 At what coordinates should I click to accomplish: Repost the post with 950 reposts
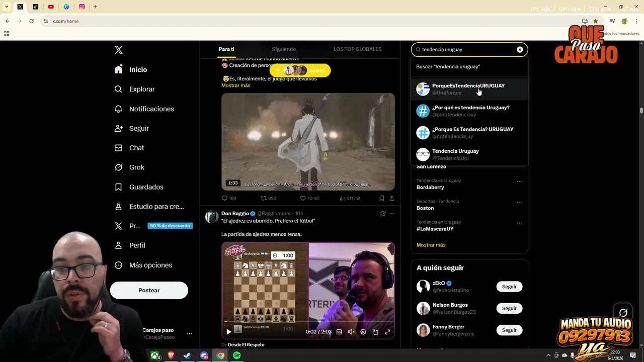tap(268, 198)
